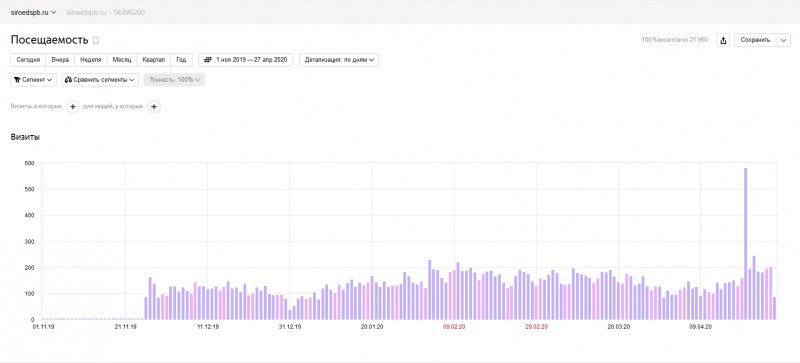Click the 21.11.19 axis label

click(125, 326)
